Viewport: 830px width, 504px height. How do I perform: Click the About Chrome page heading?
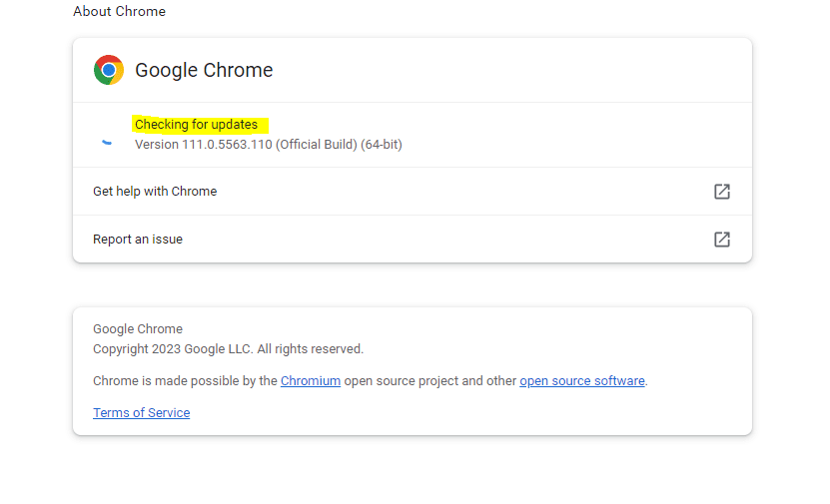[x=119, y=11]
